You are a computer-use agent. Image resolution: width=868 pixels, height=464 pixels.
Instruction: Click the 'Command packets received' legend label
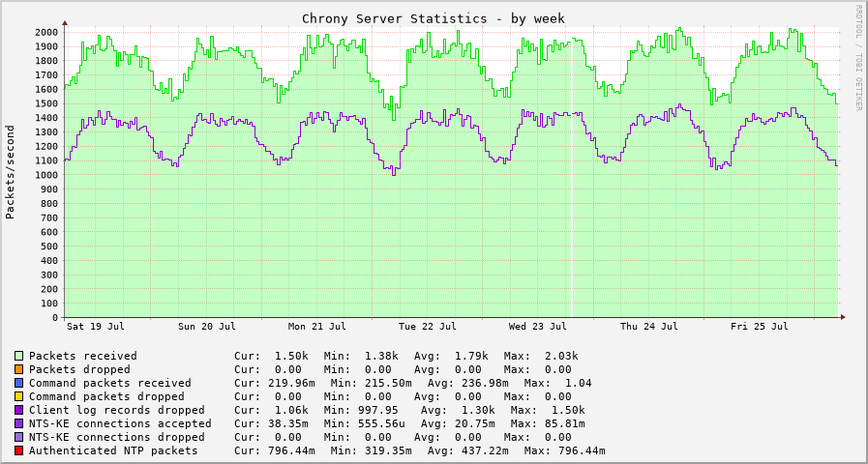coord(110,383)
